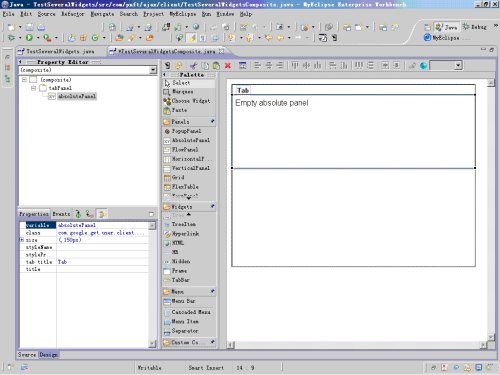This screenshot has width=500, height=375.
Task: Collapse the tabPanel tree node
Action: (33, 88)
